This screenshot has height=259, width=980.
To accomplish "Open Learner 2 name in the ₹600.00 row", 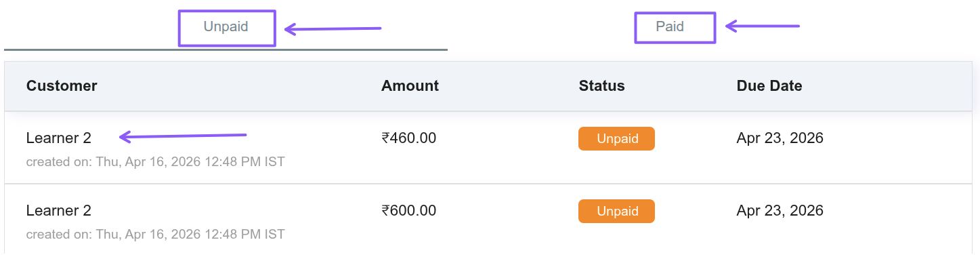I will (x=59, y=211).
